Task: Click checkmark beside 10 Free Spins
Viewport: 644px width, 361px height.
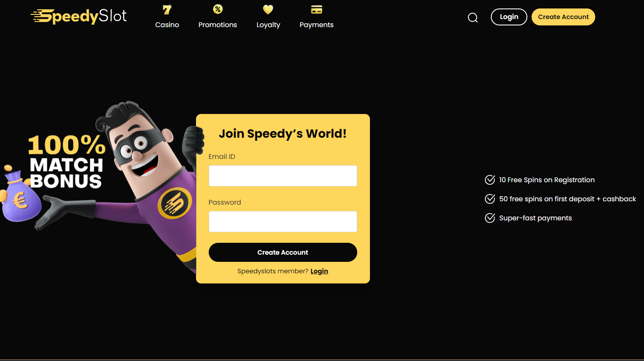Action: click(x=490, y=180)
